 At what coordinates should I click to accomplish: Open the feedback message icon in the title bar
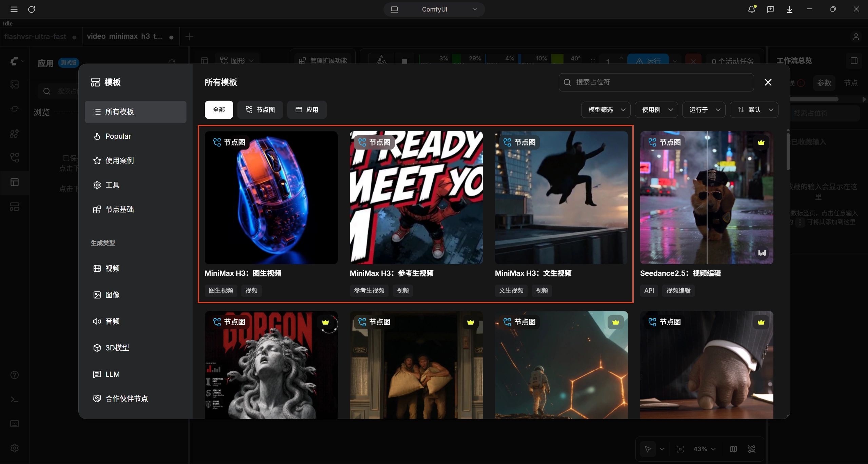click(771, 9)
